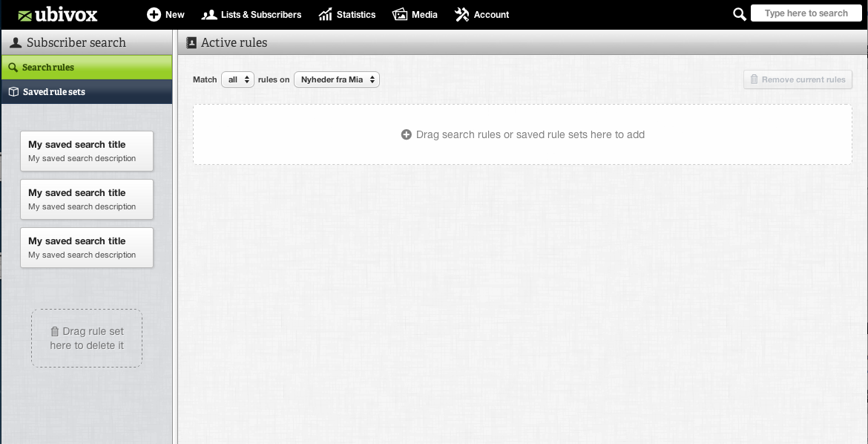
Task: Click the Subscriber search heading
Action: pyautogui.click(x=76, y=42)
